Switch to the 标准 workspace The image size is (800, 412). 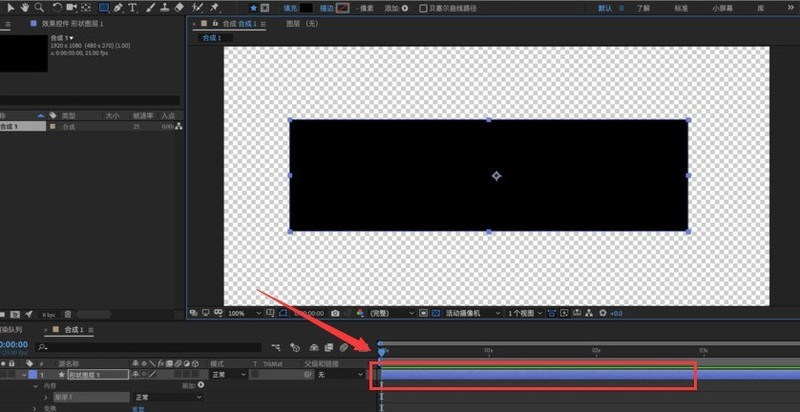(x=681, y=8)
